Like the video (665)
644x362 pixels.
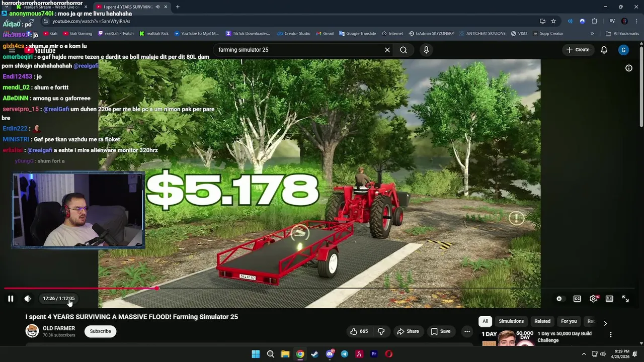(x=359, y=331)
